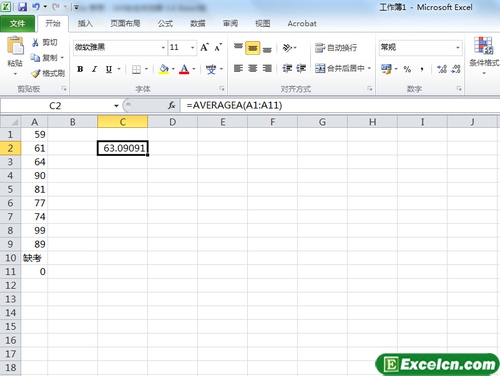Toggle Bold formatting
The height and width of the screenshot is (376, 500).
pos(80,69)
